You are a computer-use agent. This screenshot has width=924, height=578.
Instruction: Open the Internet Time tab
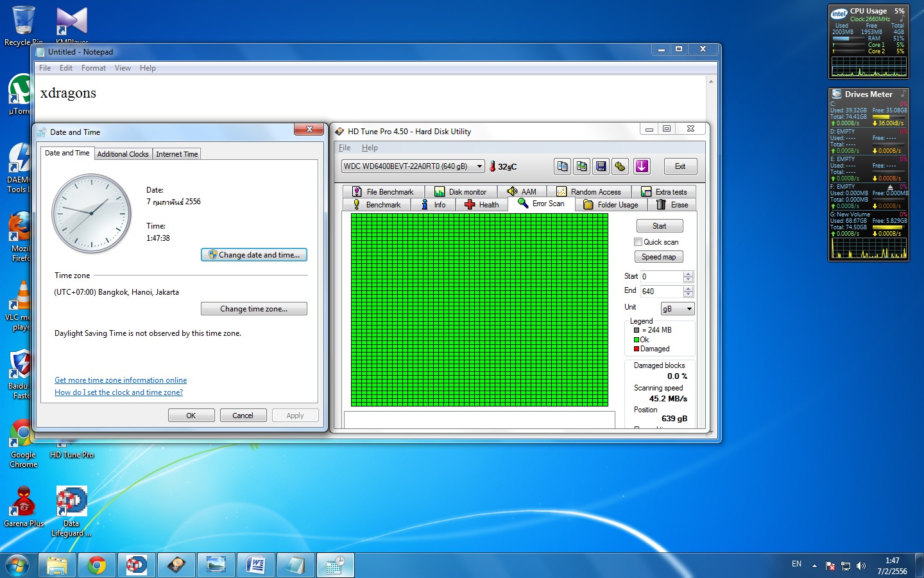coord(176,154)
